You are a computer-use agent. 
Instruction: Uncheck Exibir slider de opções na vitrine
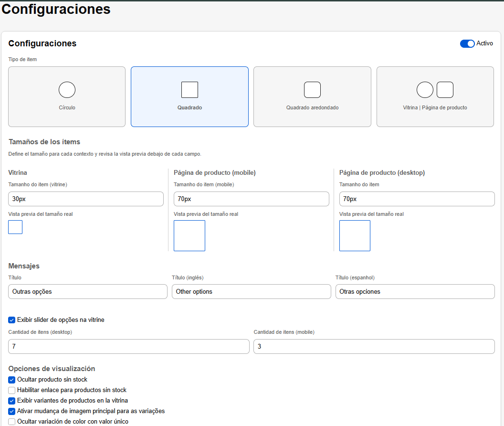coord(12,320)
